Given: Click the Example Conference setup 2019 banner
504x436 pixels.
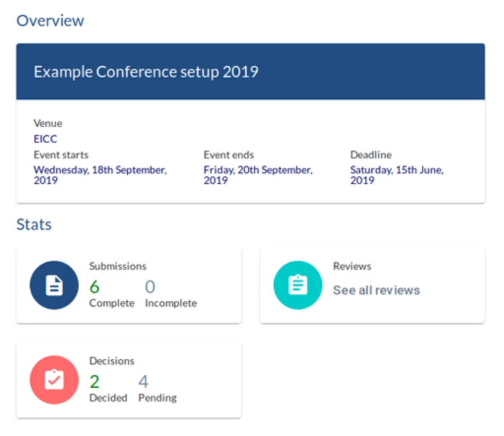Looking at the screenshot, I should coord(251,71).
